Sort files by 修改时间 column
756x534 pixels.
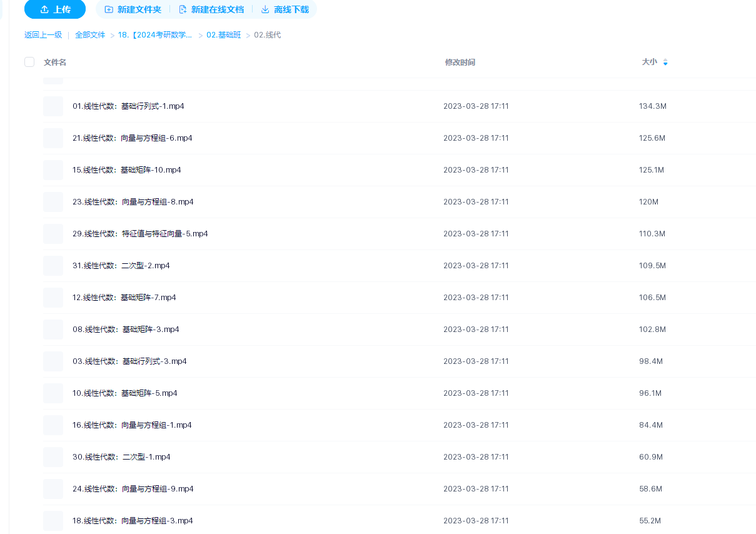pyautogui.click(x=460, y=63)
